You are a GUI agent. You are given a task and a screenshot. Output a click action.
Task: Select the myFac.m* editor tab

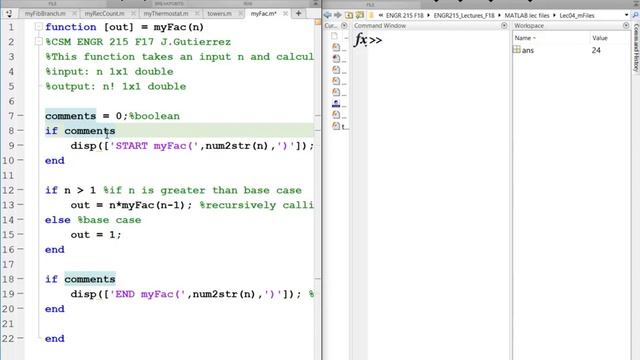[x=263, y=13]
